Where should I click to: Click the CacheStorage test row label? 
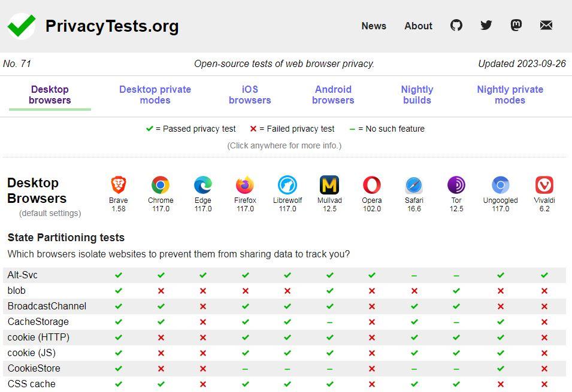pos(38,322)
